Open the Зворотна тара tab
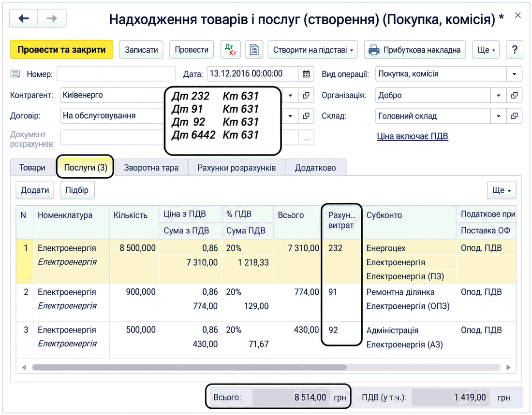This screenshot has width=532, height=415. point(151,168)
